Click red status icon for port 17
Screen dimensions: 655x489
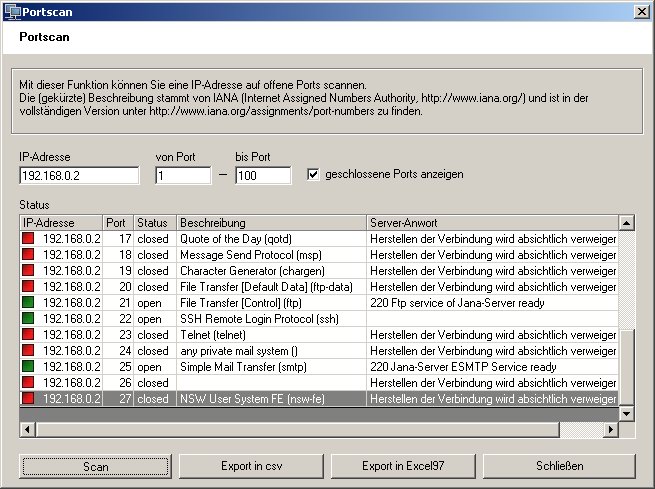point(28,238)
